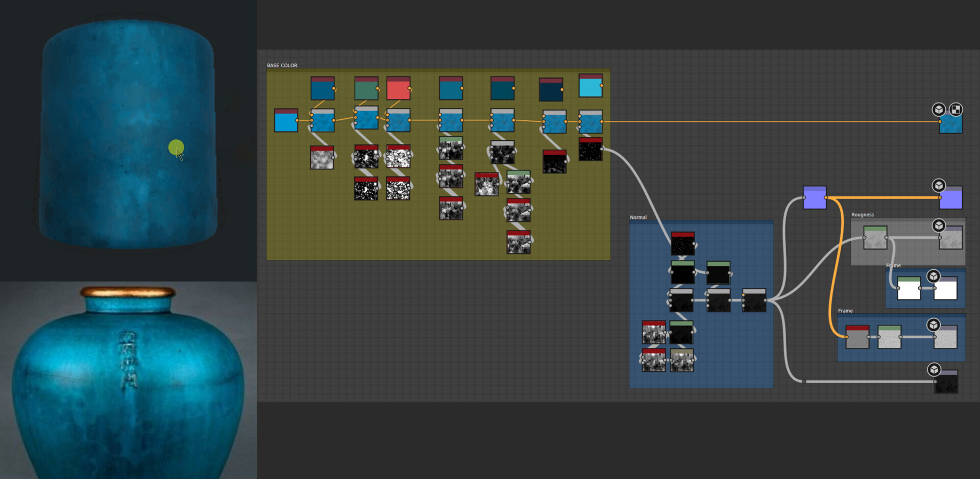The height and width of the screenshot is (479, 980).
Task: Click the cube badge above the purple normal output node
Action: coord(939,185)
